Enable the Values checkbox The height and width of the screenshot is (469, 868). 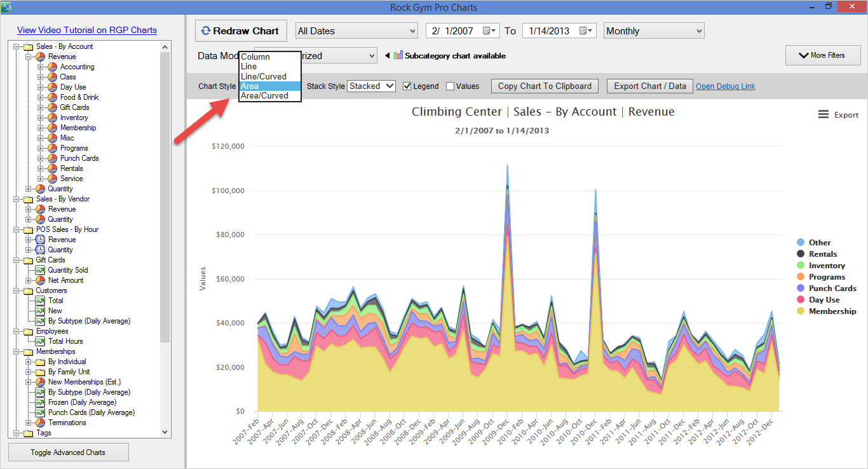(450, 86)
